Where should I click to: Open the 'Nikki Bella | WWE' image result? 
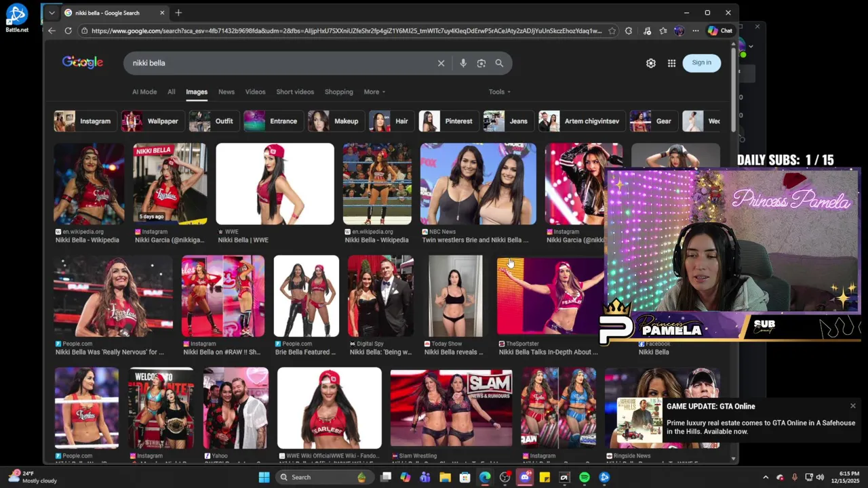pos(275,184)
